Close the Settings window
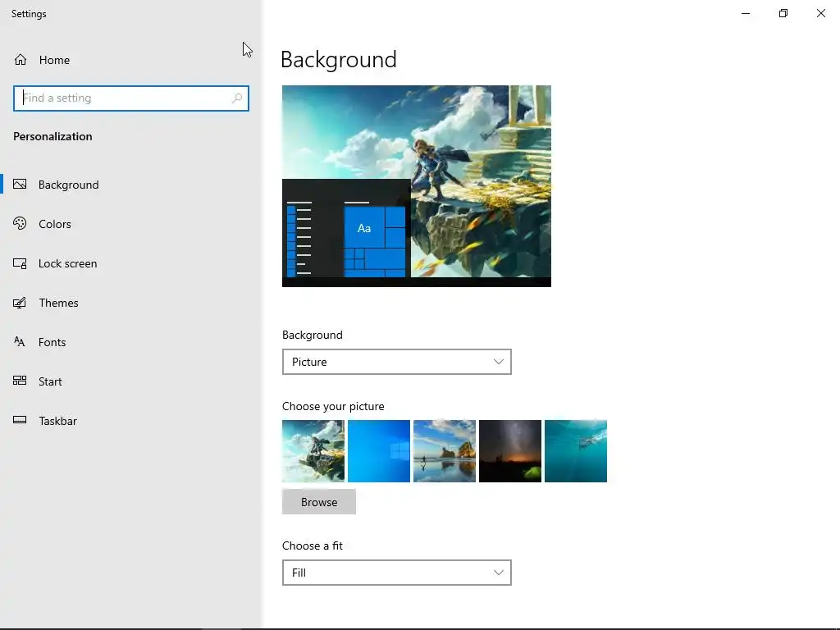 tap(820, 13)
